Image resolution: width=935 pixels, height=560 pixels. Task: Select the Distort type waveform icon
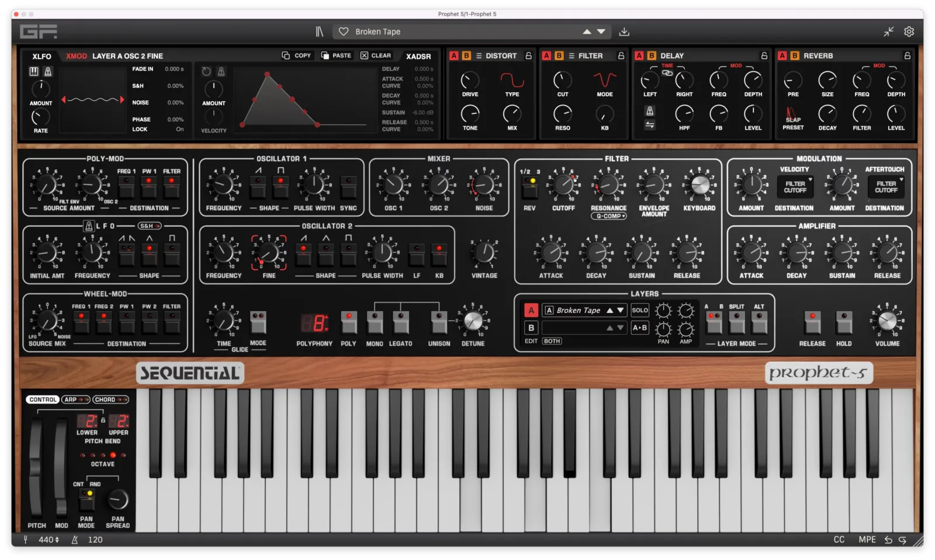[512, 79]
